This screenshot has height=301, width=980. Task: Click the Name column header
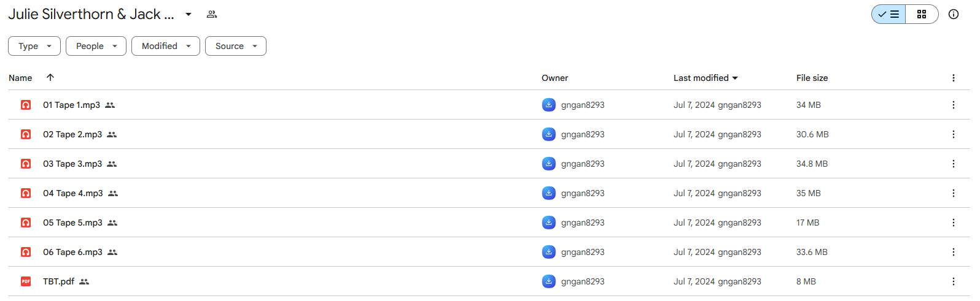[x=20, y=78]
